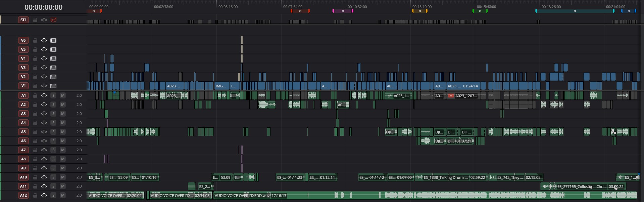Toggle auto select on A9 track

coord(44,168)
